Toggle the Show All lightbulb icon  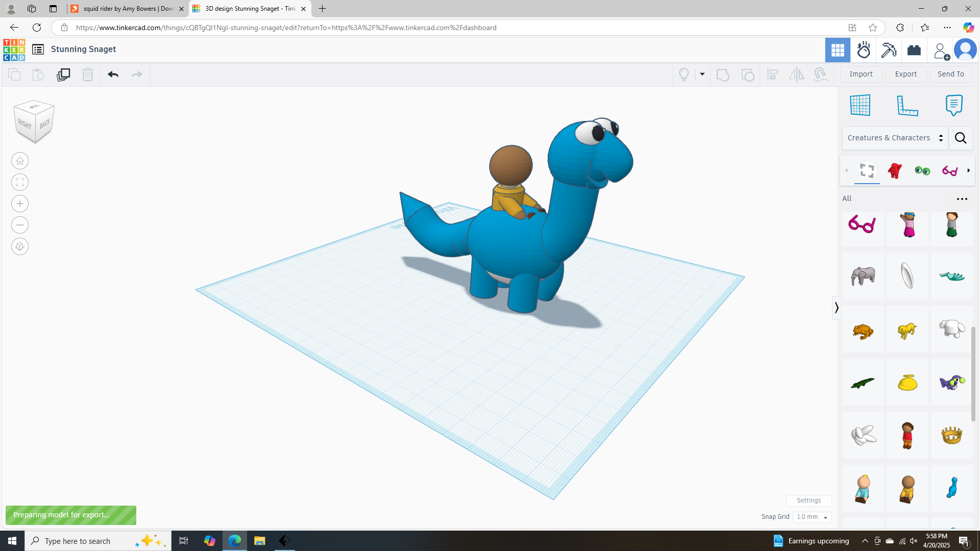(684, 74)
